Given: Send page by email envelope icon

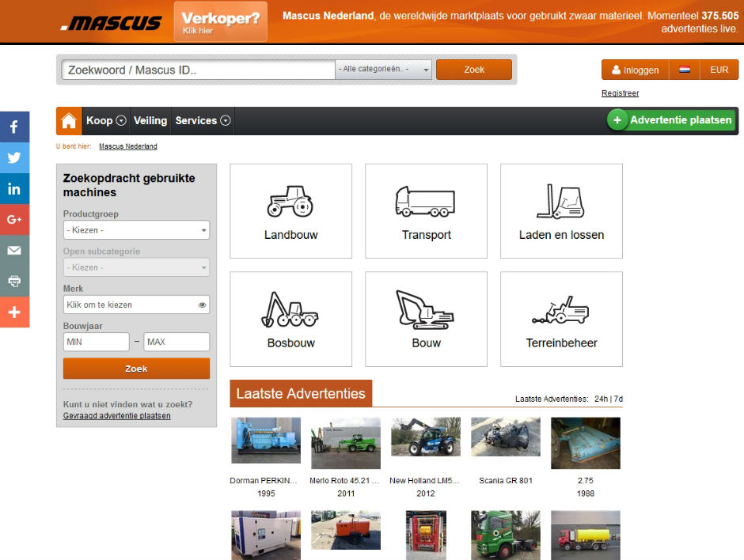Looking at the screenshot, I should (14, 250).
